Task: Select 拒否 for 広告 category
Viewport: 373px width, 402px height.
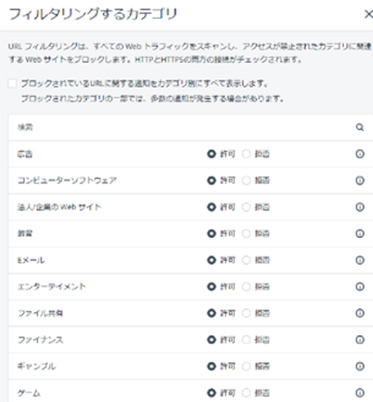Action: 246,154
